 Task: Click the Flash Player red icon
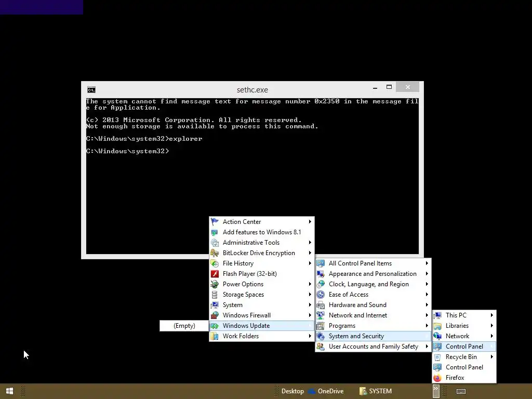pos(215,274)
